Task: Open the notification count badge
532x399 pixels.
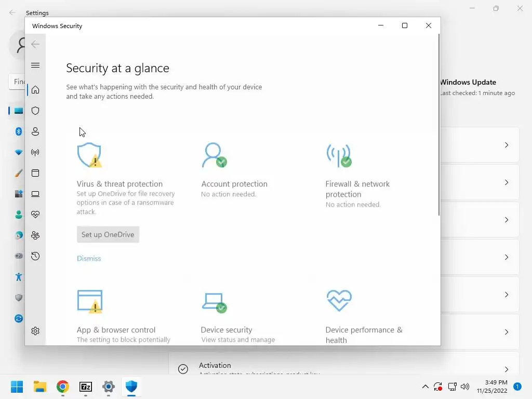Action: pos(517,387)
